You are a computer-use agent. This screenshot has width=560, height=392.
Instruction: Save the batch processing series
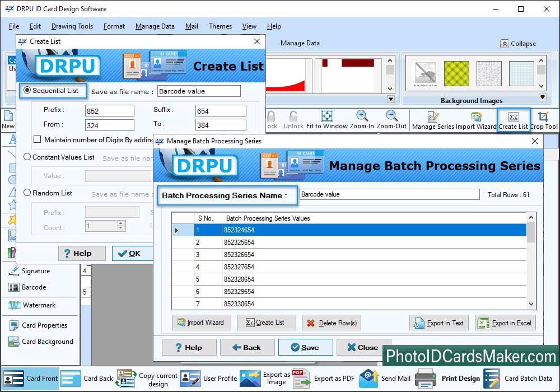click(x=306, y=347)
